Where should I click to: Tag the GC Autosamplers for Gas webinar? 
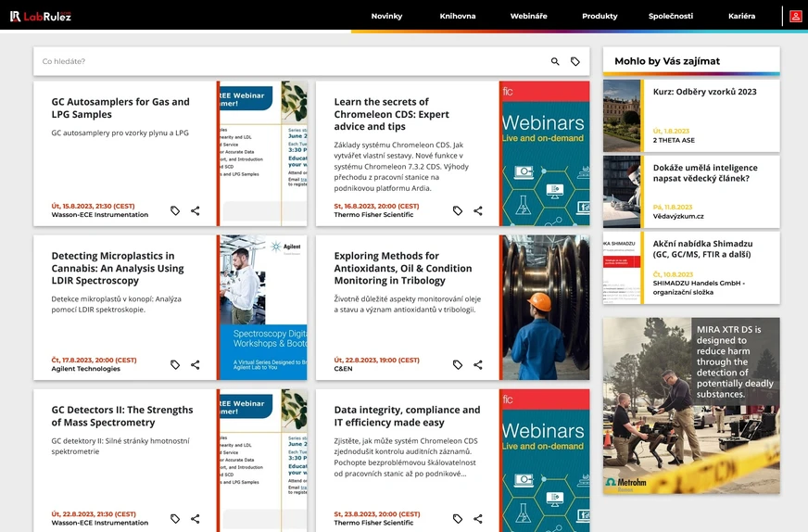pos(175,210)
